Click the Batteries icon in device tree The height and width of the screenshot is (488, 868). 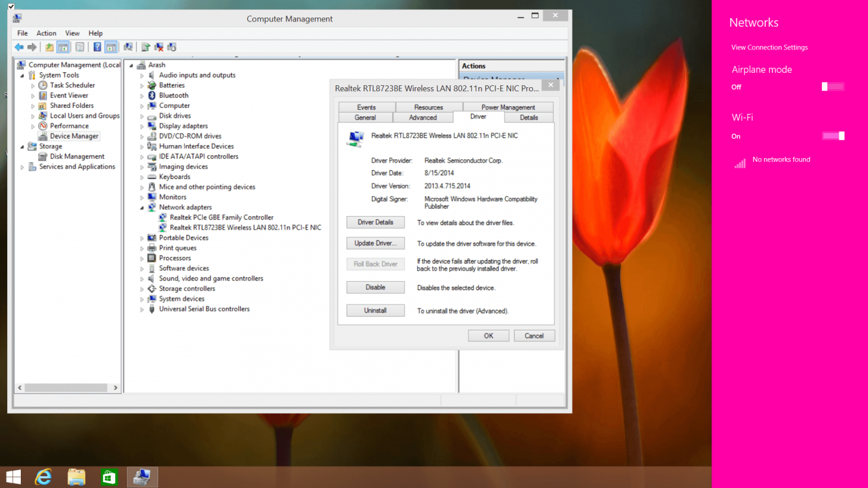pyautogui.click(x=152, y=85)
